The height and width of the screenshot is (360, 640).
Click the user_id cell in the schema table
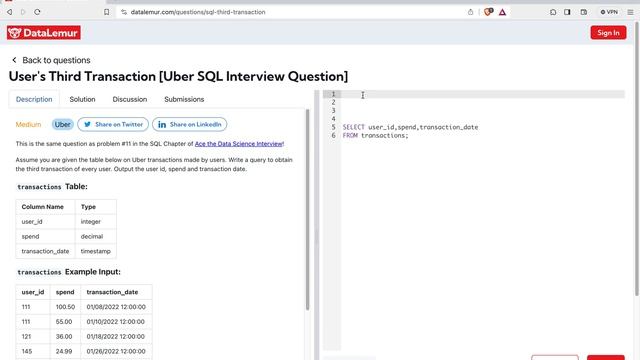click(45, 222)
